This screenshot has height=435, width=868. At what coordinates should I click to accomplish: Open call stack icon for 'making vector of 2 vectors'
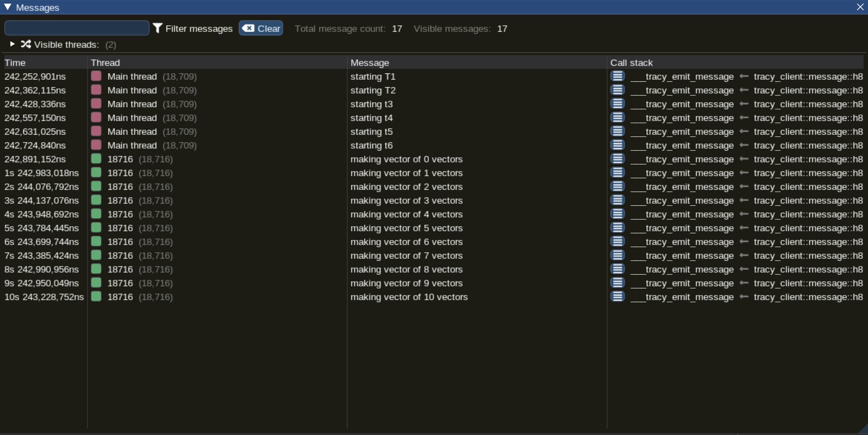[617, 186]
